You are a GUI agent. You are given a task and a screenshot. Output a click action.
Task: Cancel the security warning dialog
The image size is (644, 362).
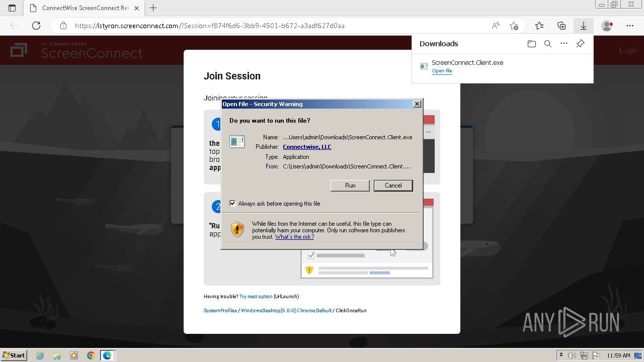393,186
